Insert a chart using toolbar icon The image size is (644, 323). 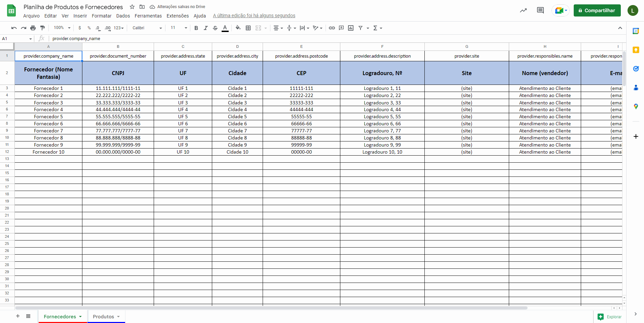coord(351,28)
